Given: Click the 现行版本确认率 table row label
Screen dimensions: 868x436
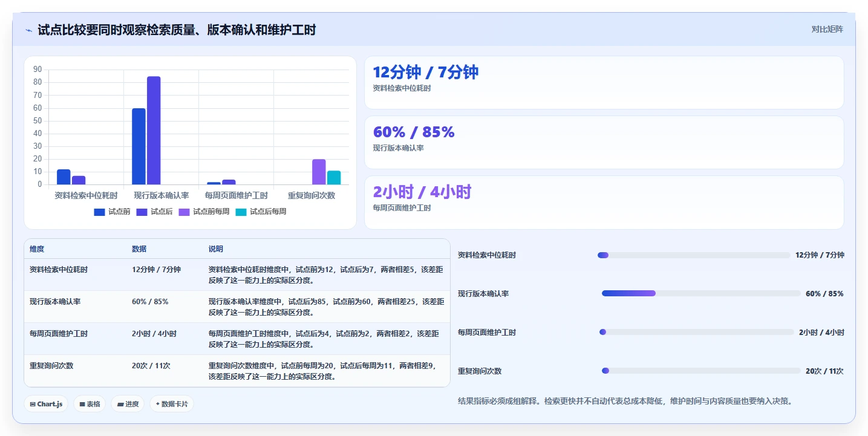Looking at the screenshot, I should click(55, 302).
